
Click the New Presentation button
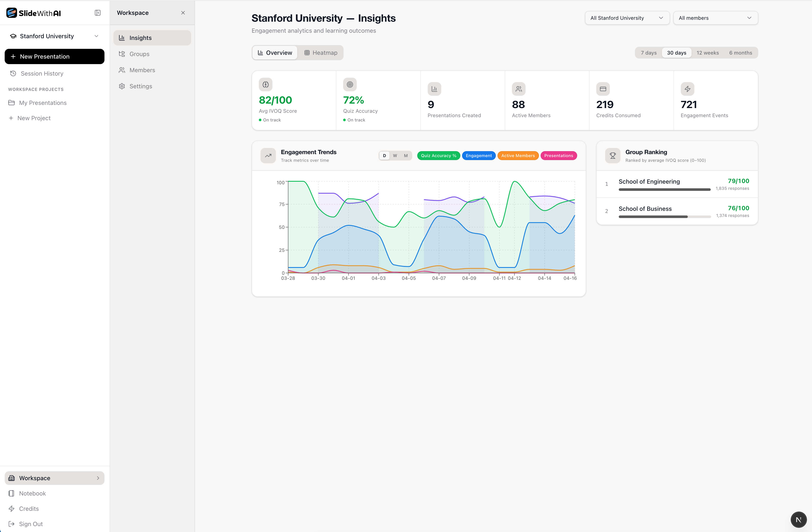(55, 57)
